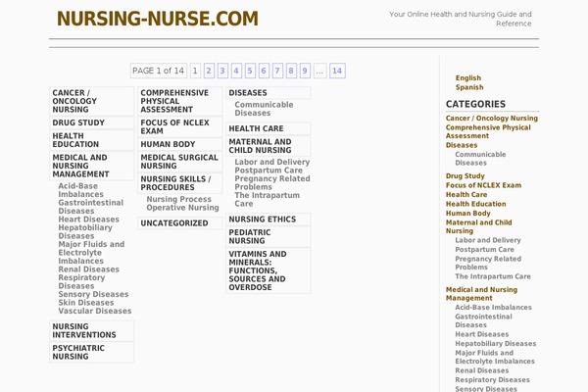Open sidebar Labor and Delivery subcategory
This screenshot has height=392, width=588.
[488, 240]
